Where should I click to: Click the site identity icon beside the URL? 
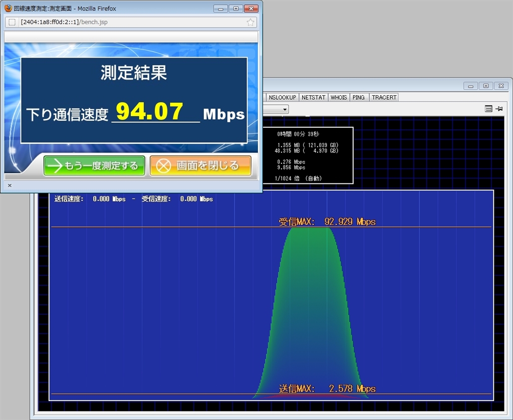[x=12, y=23]
